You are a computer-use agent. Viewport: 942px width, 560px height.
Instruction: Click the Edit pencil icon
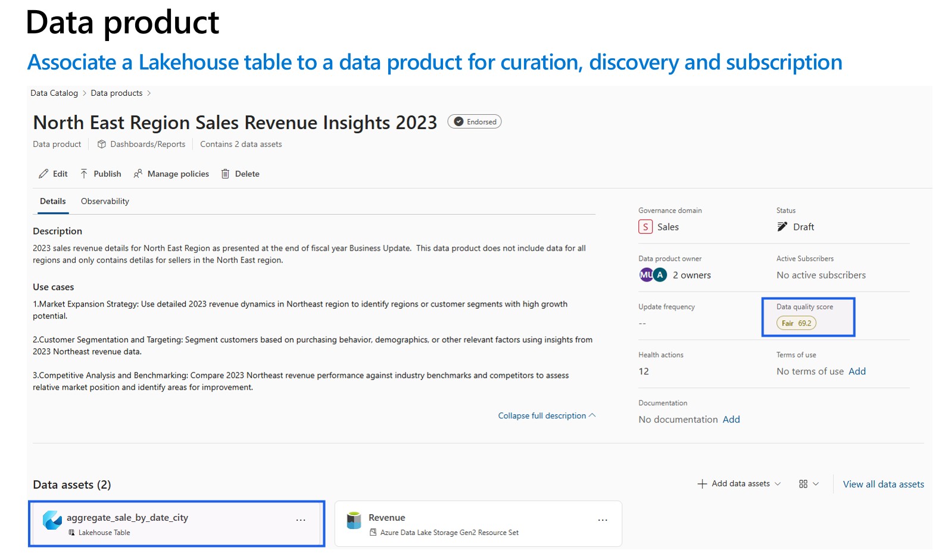43,174
